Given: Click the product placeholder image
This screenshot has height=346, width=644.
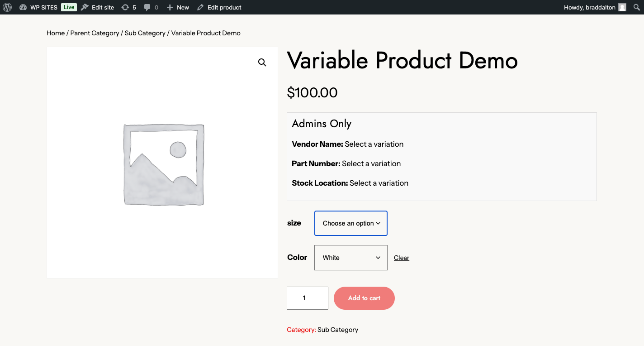Looking at the screenshot, I should click(x=163, y=164).
